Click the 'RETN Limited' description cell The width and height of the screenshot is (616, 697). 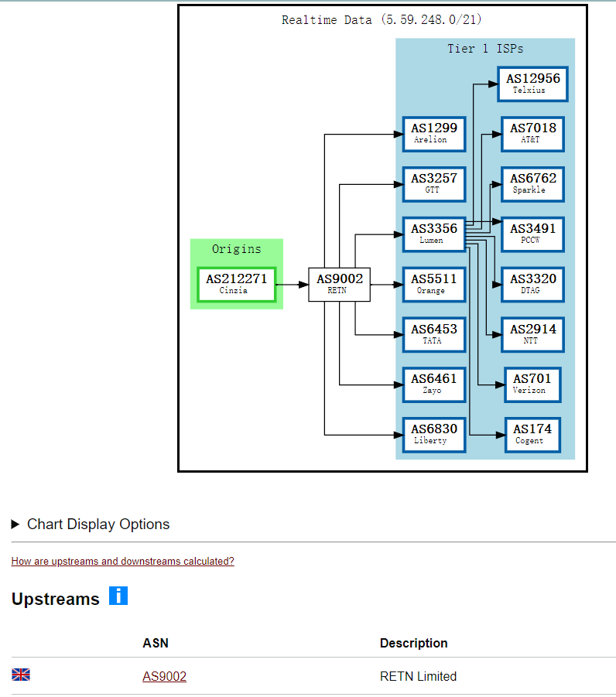[x=418, y=676]
